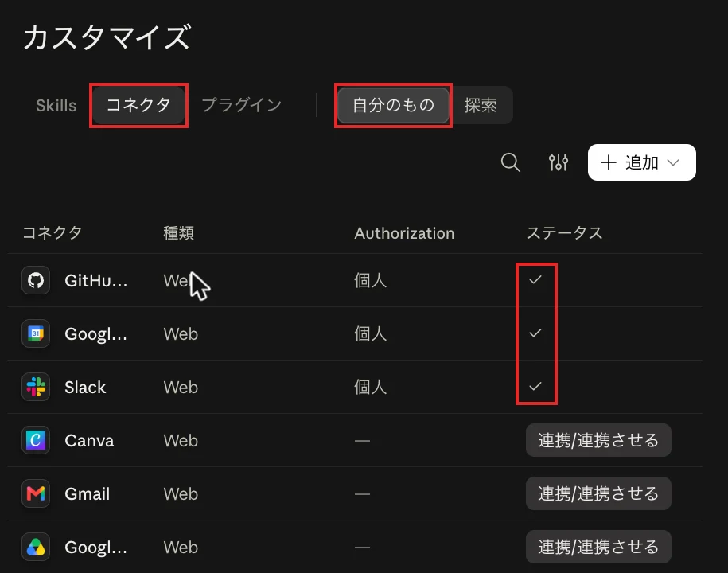Open the GitHu… connector name
This screenshot has width=728, height=573.
click(96, 280)
